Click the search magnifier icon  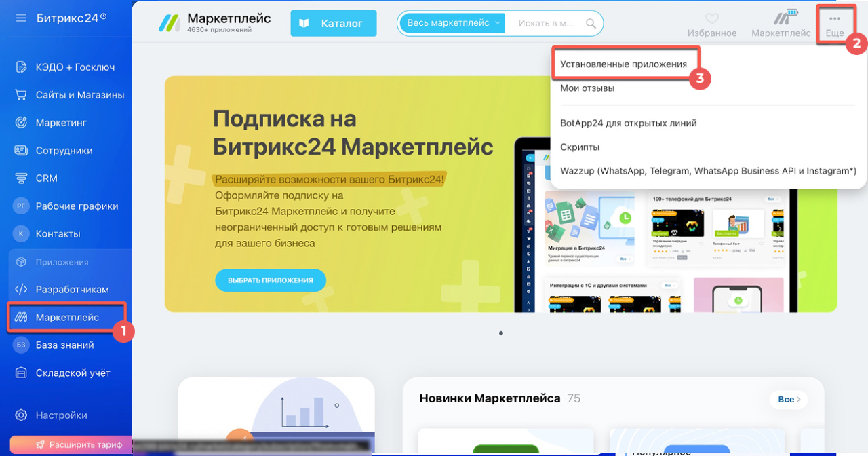pyautogui.click(x=591, y=23)
